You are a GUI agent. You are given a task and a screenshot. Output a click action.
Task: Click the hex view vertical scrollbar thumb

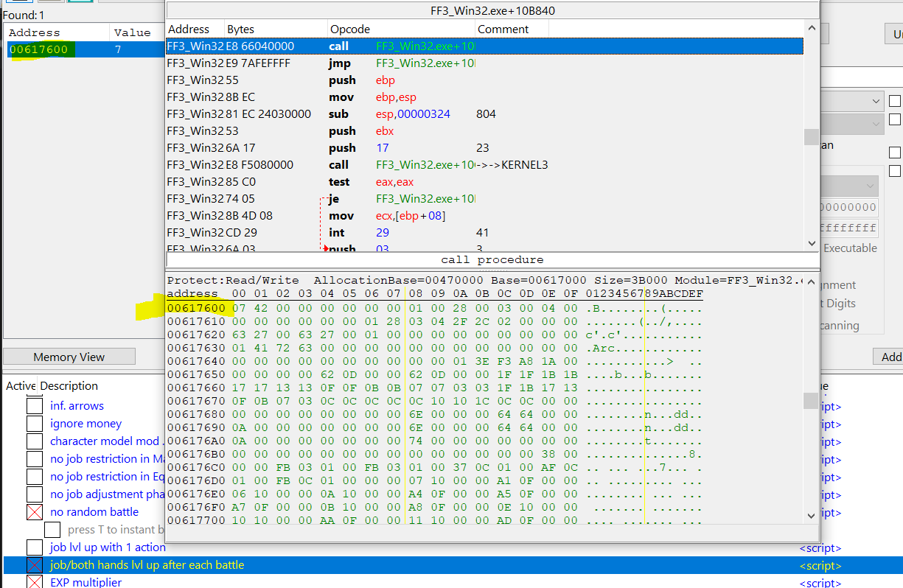tap(811, 400)
